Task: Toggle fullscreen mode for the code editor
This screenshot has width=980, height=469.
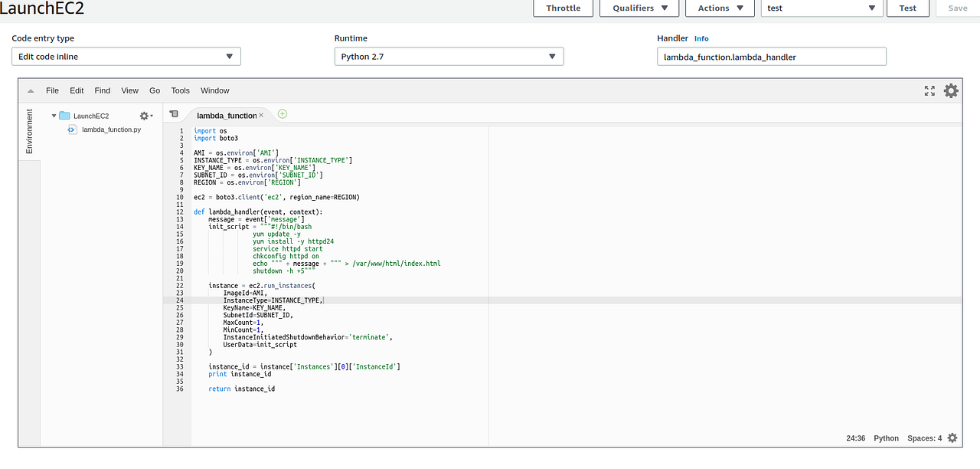Action: pyautogui.click(x=929, y=90)
